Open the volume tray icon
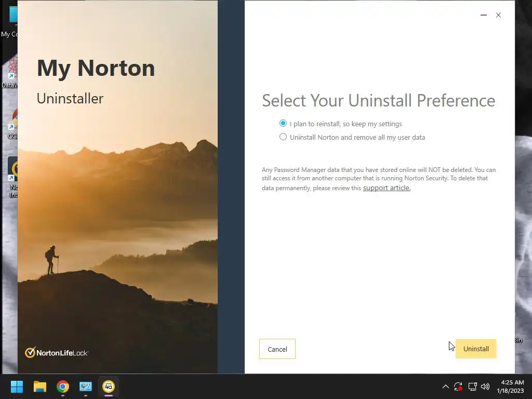 [x=485, y=387]
